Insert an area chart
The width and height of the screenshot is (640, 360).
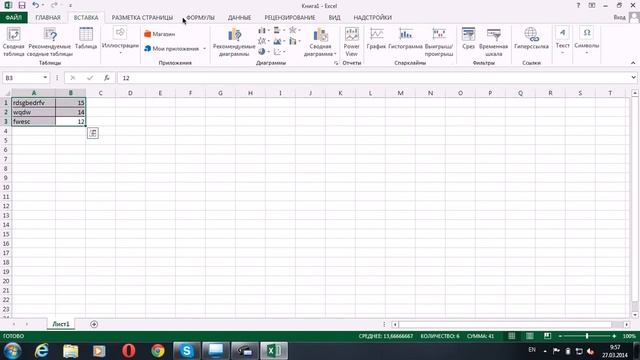279,41
